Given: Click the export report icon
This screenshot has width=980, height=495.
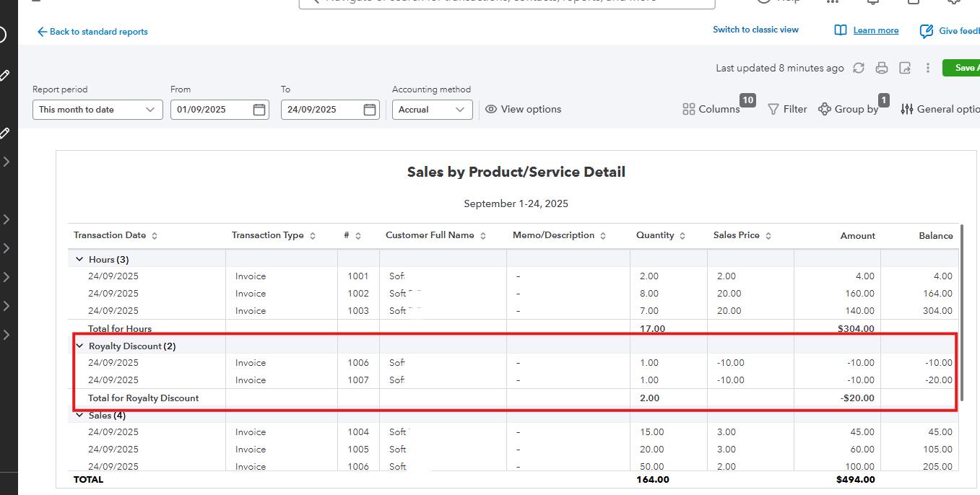Looking at the screenshot, I should click(x=905, y=68).
